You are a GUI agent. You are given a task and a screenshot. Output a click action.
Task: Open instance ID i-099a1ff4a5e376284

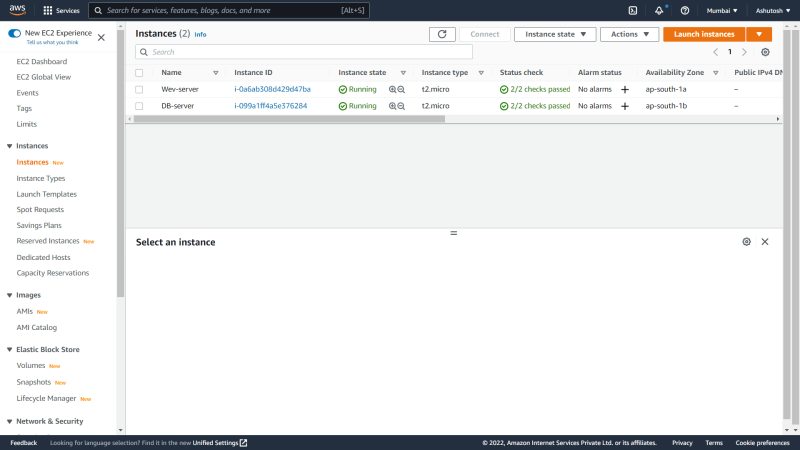(x=271, y=106)
